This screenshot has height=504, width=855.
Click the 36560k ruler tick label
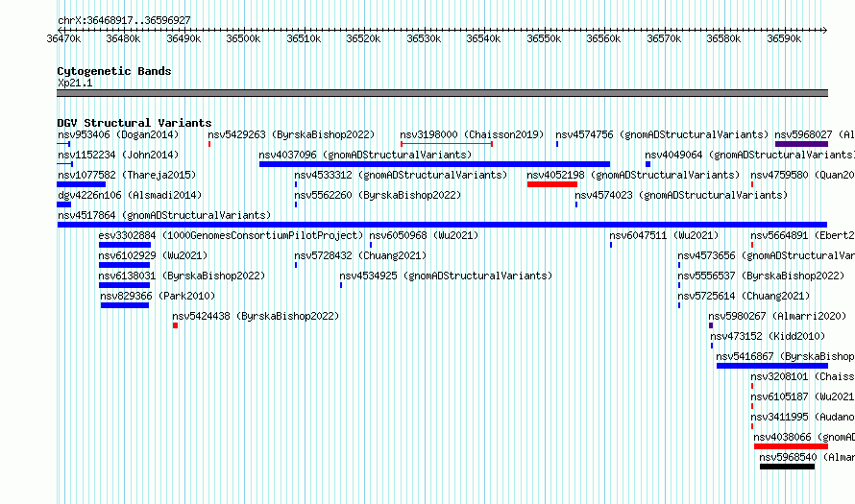pos(603,38)
